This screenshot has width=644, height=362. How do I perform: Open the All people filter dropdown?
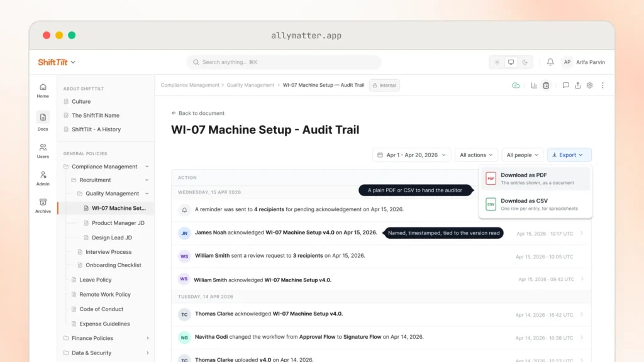(x=523, y=155)
